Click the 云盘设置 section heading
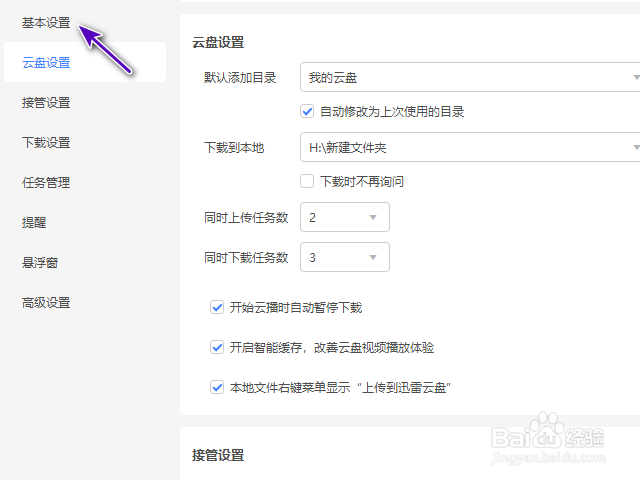This screenshot has width=640, height=480. click(x=218, y=42)
